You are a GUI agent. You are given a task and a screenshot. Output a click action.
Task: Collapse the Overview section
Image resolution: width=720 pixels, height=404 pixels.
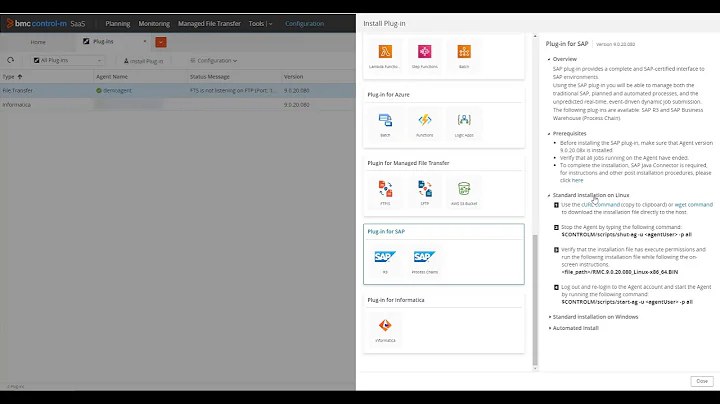tap(549, 59)
